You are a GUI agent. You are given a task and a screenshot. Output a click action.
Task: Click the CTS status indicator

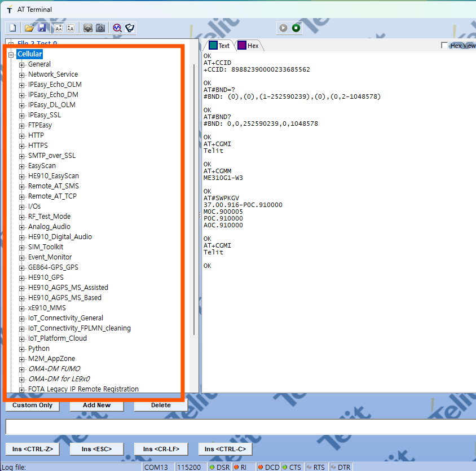pos(292,467)
